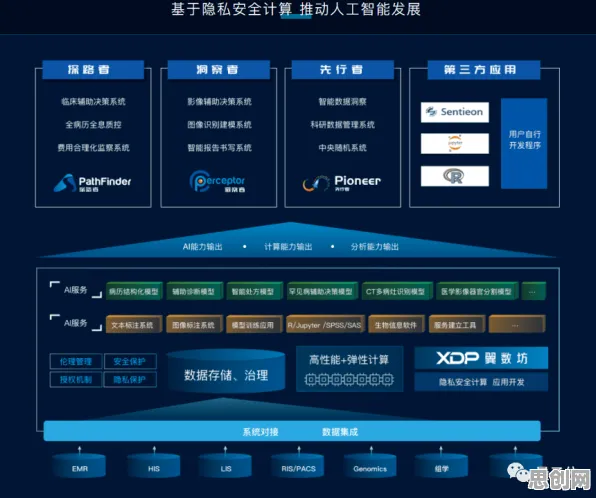Viewport: 596px width, 498px height.
Task: Click the AI服务 label beside green boxes
Action: [x=76, y=290]
